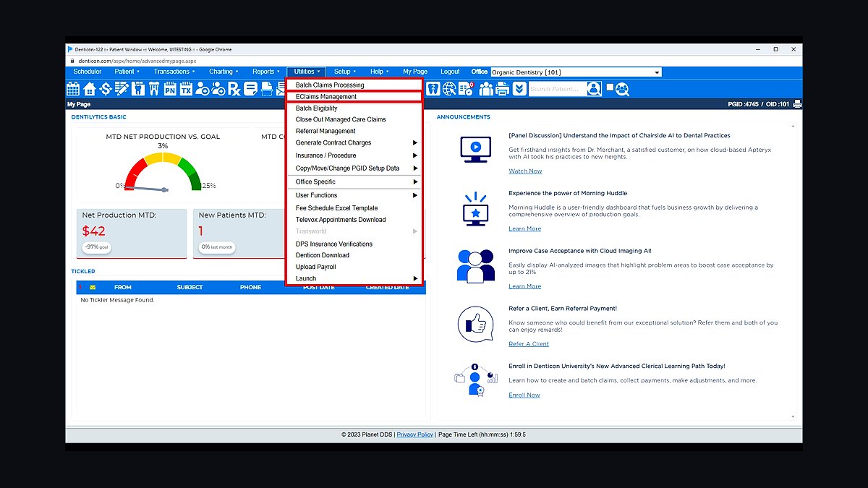Select Fee Schedule Excel Template
Image resolution: width=868 pixels, height=488 pixels.
(x=336, y=208)
